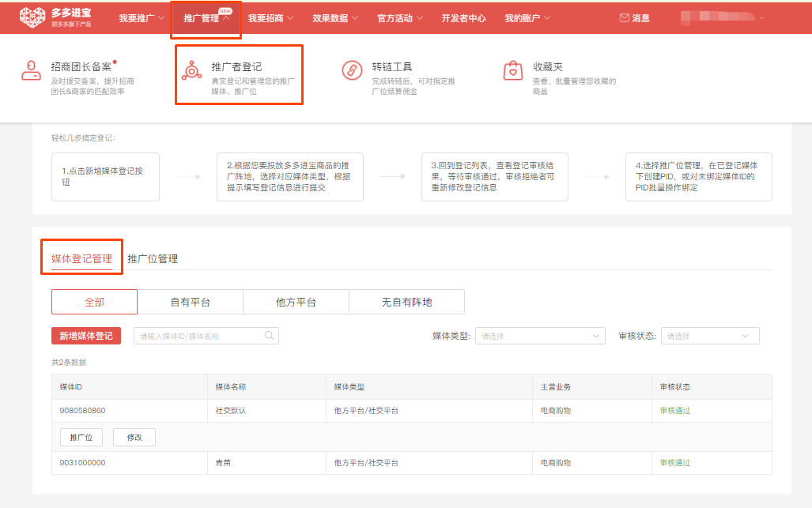Image resolution: width=812 pixels, height=508 pixels.
Task: Click the search magnifier icon
Action: [x=270, y=336]
